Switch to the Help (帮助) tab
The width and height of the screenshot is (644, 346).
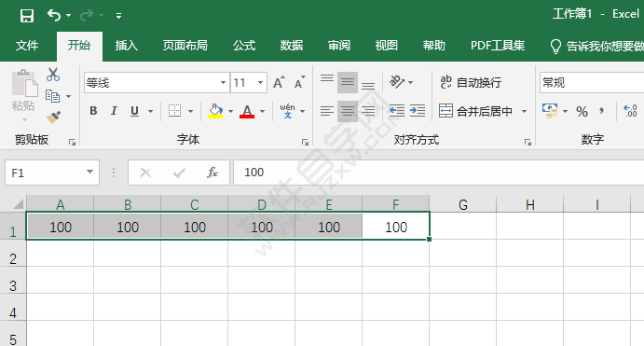(434, 45)
